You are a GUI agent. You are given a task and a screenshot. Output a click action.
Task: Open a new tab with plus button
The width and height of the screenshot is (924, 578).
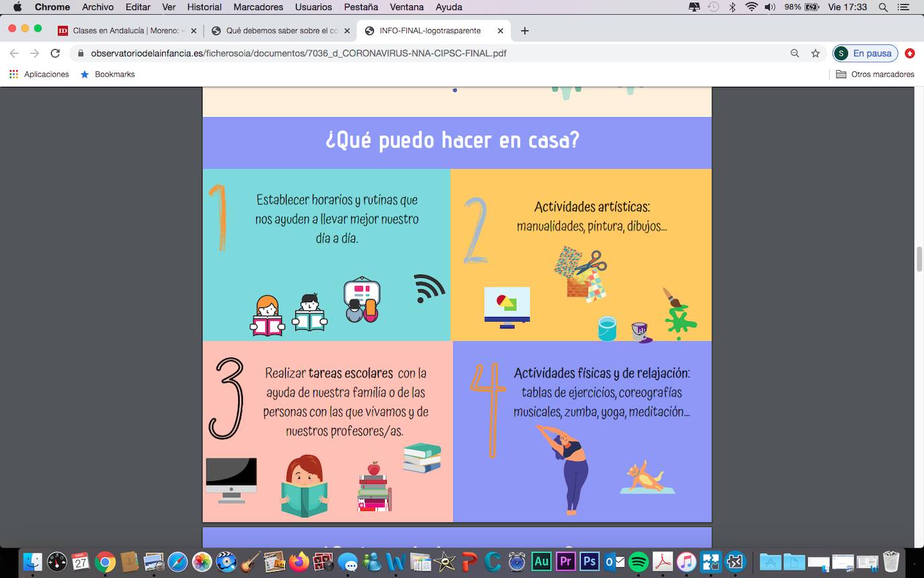pos(525,31)
